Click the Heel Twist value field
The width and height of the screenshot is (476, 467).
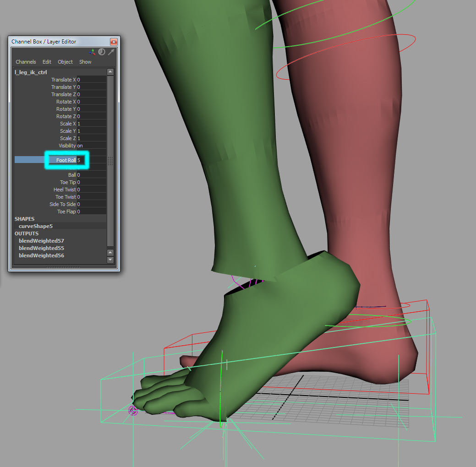(x=91, y=190)
